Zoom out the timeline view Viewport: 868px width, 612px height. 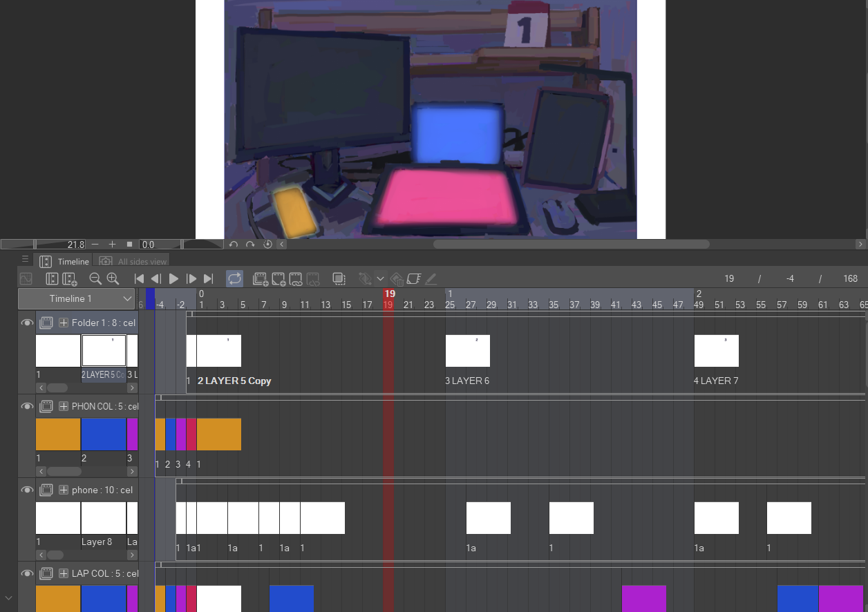95,279
